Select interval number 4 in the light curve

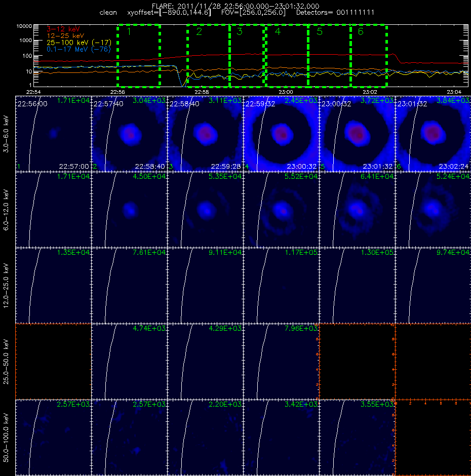(278, 31)
